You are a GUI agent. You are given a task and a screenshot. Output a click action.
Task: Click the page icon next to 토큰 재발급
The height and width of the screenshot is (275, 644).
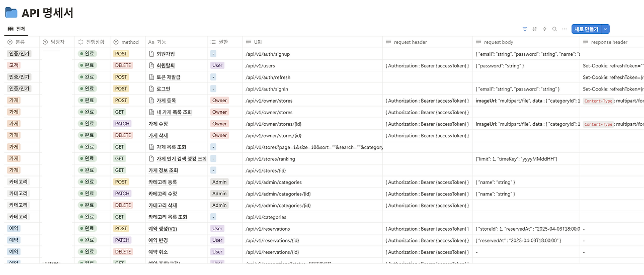151,77
